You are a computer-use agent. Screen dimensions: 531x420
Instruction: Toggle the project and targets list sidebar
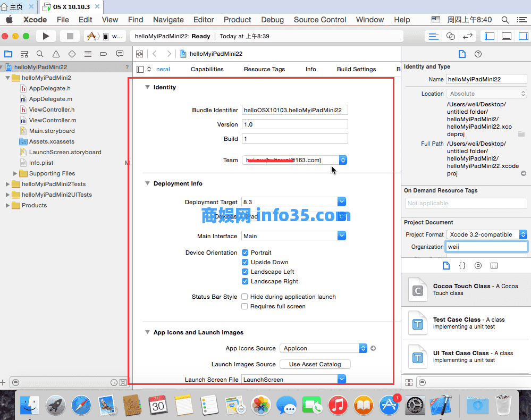point(140,69)
